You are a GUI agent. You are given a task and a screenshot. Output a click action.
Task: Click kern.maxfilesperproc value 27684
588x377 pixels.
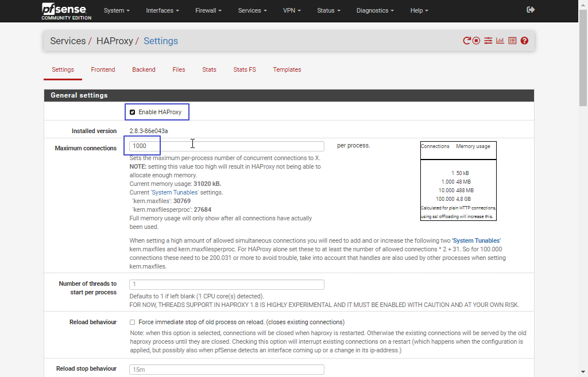point(203,209)
